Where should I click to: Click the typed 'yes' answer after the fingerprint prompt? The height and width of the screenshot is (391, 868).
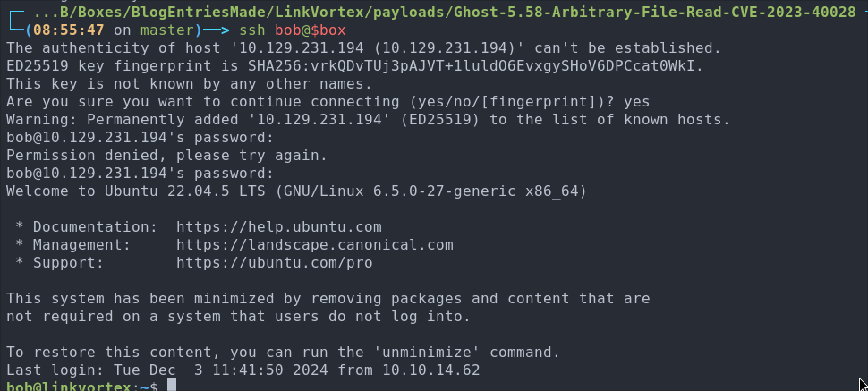636,102
